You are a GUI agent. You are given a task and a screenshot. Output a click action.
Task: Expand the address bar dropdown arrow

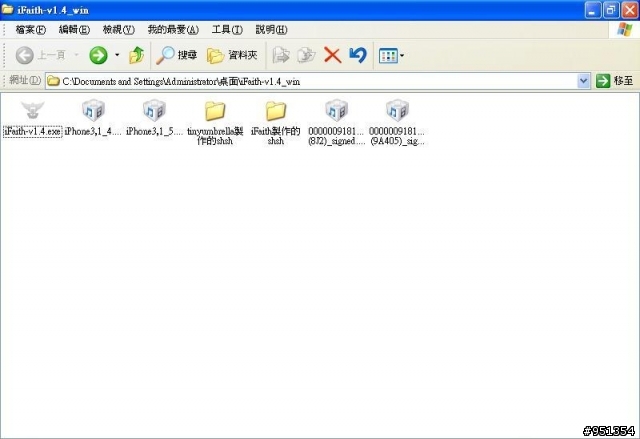pyautogui.click(x=584, y=81)
